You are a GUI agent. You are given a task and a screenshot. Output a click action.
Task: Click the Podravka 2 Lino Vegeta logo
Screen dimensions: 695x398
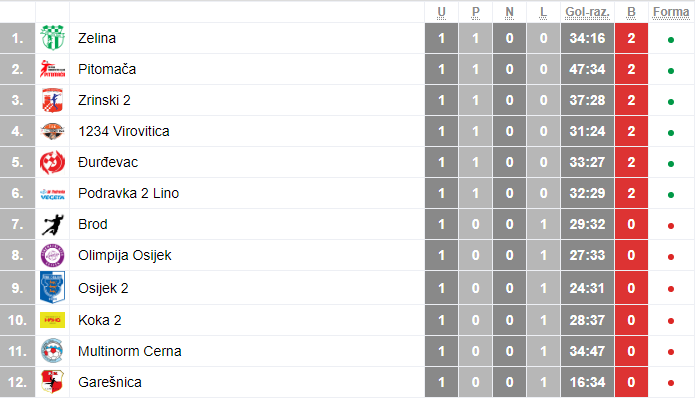(x=52, y=194)
